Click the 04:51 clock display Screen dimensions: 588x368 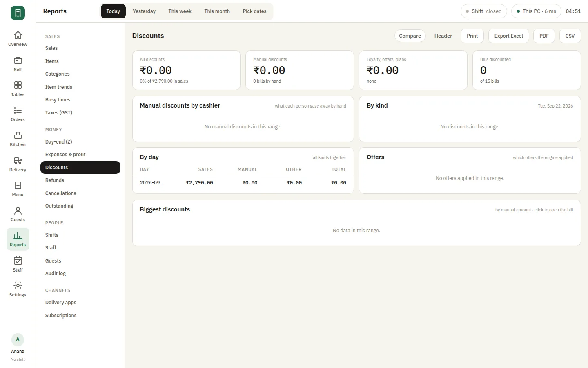coord(573,11)
